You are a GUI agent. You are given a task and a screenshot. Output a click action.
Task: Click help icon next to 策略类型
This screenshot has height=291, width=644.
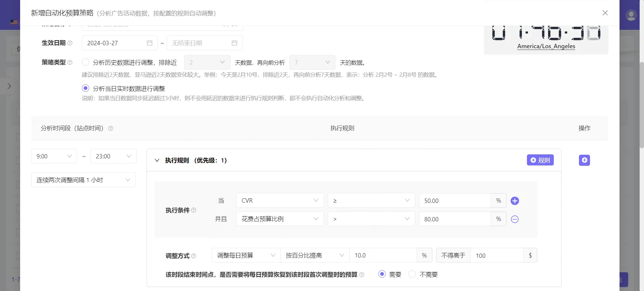click(x=70, y=62)
